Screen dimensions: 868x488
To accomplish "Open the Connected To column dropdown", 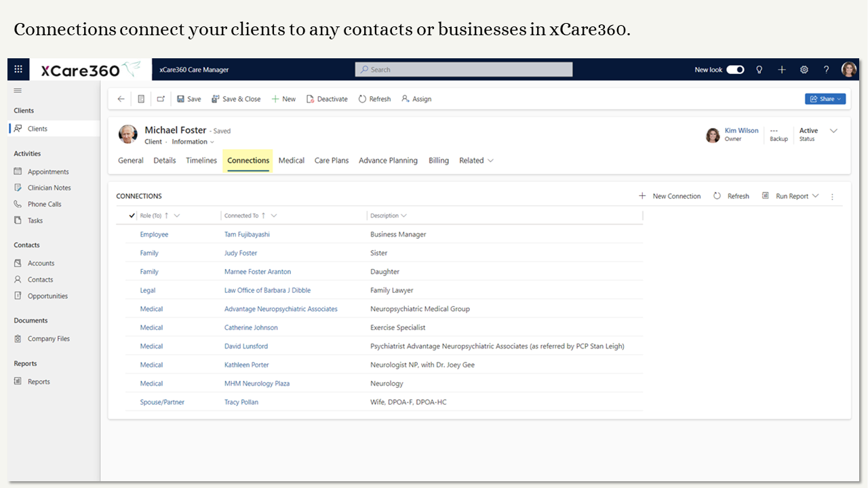I will pyautogui.click(x=274, y=216).
